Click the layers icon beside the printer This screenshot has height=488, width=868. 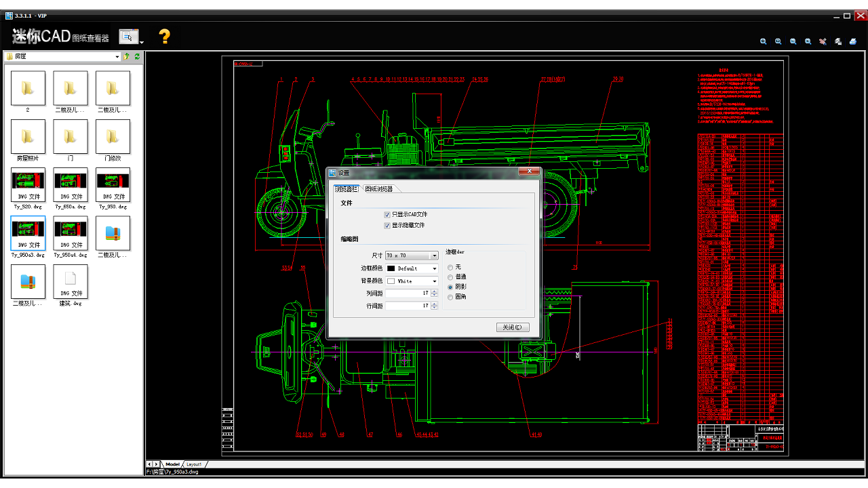(x=838, y=41)
